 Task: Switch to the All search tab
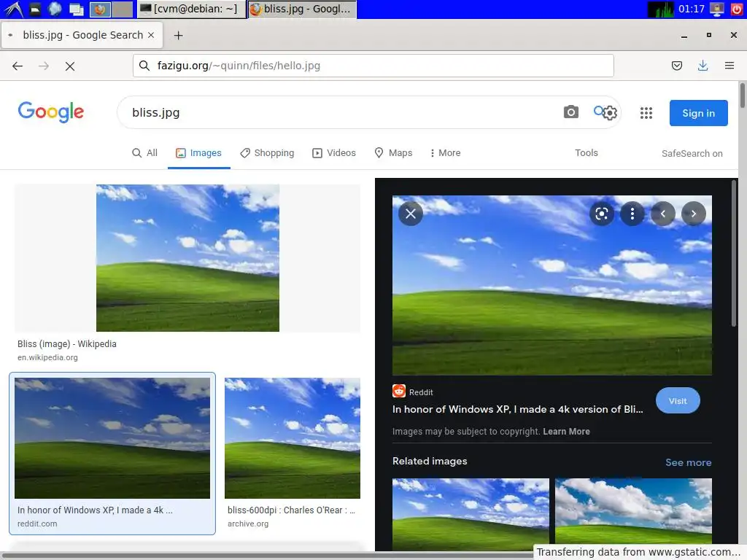click(x=144, y=153)
